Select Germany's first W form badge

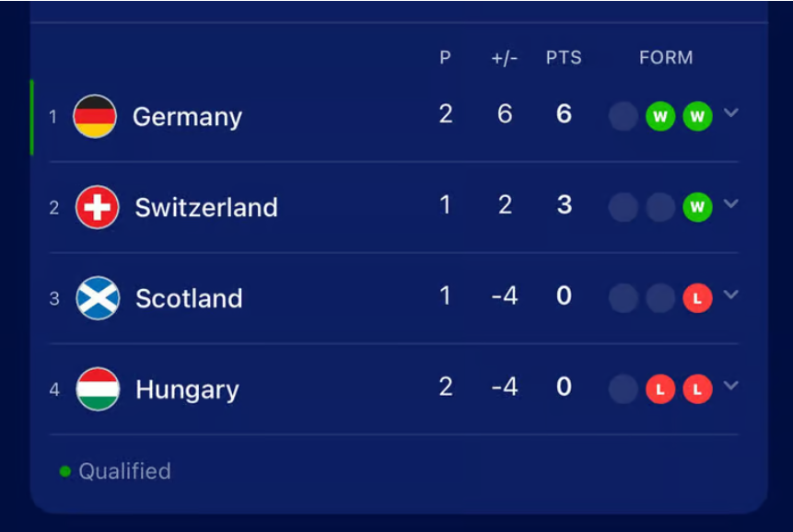(660, 116)
